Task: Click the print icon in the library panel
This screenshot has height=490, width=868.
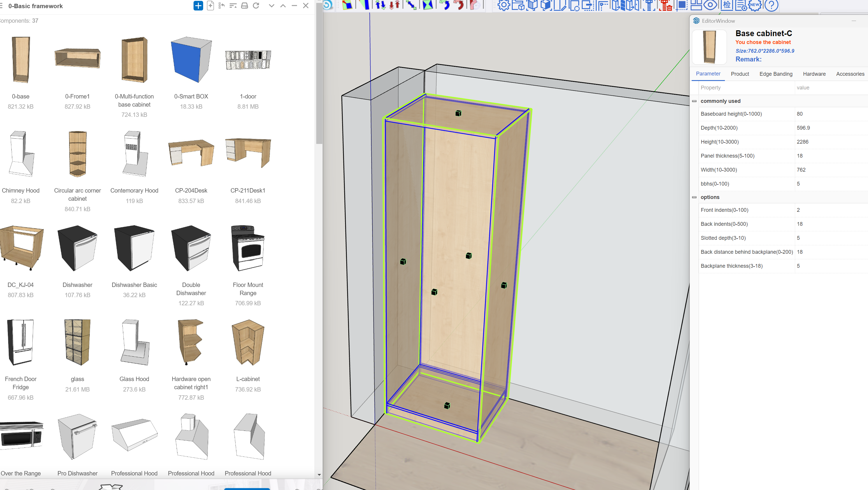Action: (x=244, y=6)
